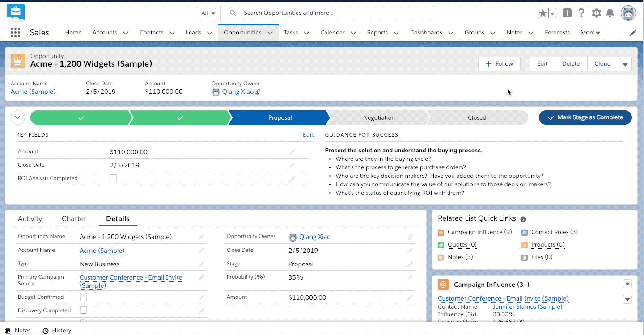The width and height of the screenshot is (644, 335).
Task: Click Edit link in Key Fields
Action: tap(308, 135)
